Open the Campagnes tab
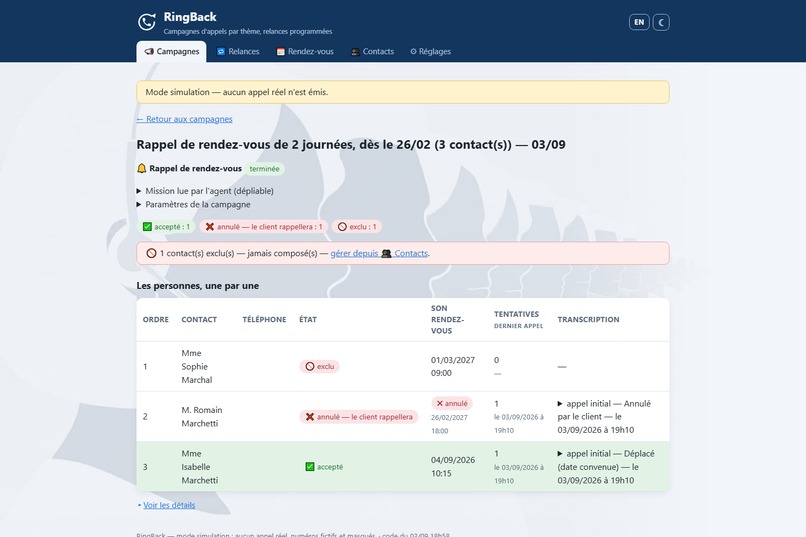Image resolution: width=806 pixels, height=537 pixels. pos(171,51)
